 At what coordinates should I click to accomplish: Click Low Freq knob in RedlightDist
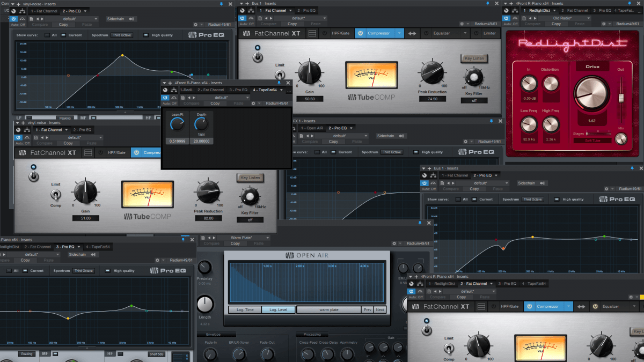(x=529, y=124)
